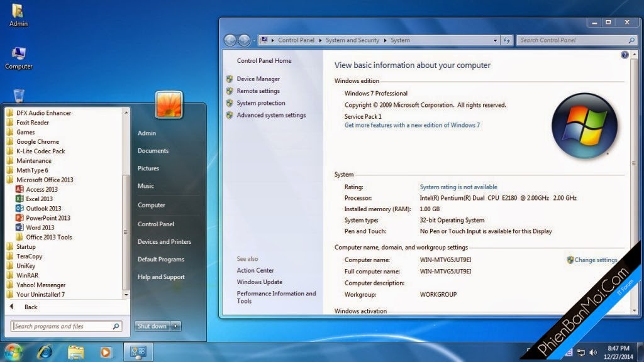The height and width of the screenshot is (362, 644).
Task: Open Advanced system settings
Action: (x=271, y=115)
